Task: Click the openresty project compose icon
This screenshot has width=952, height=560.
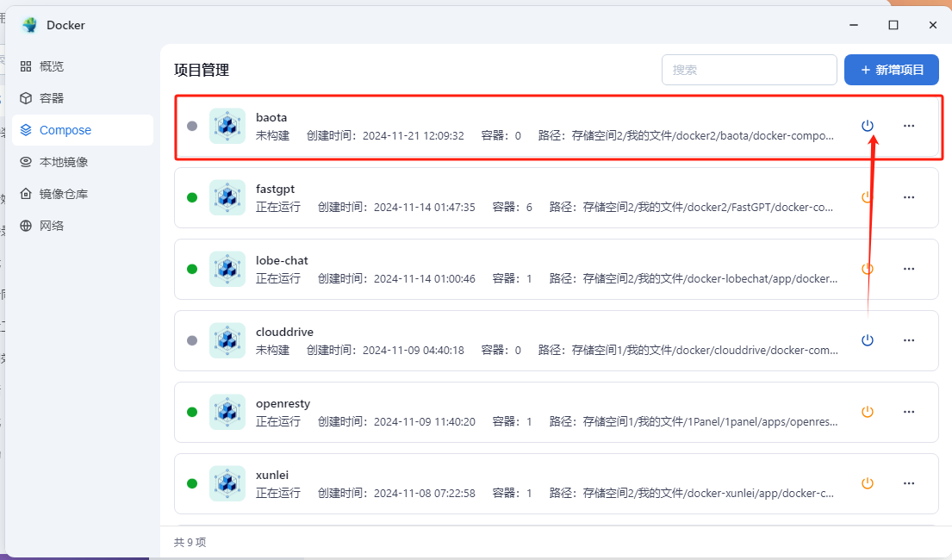Action: (x=227, y=412)
